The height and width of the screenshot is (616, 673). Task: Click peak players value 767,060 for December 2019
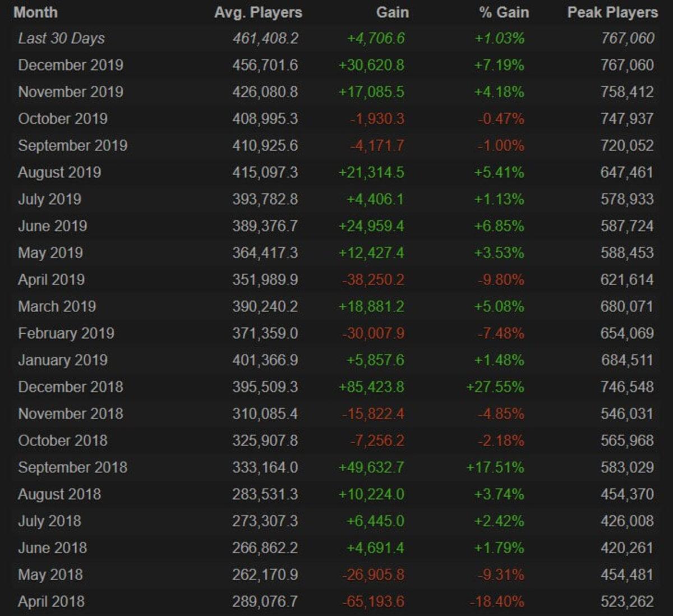click(627, 65)
